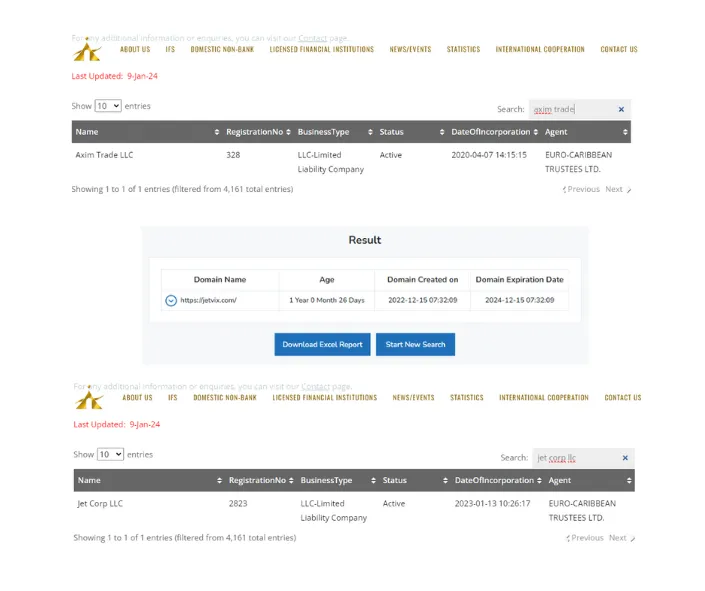Open NEWS/EVENTS in the bottom menu
This screenshot has height=591, width=705.
click(x=413, y=398)
